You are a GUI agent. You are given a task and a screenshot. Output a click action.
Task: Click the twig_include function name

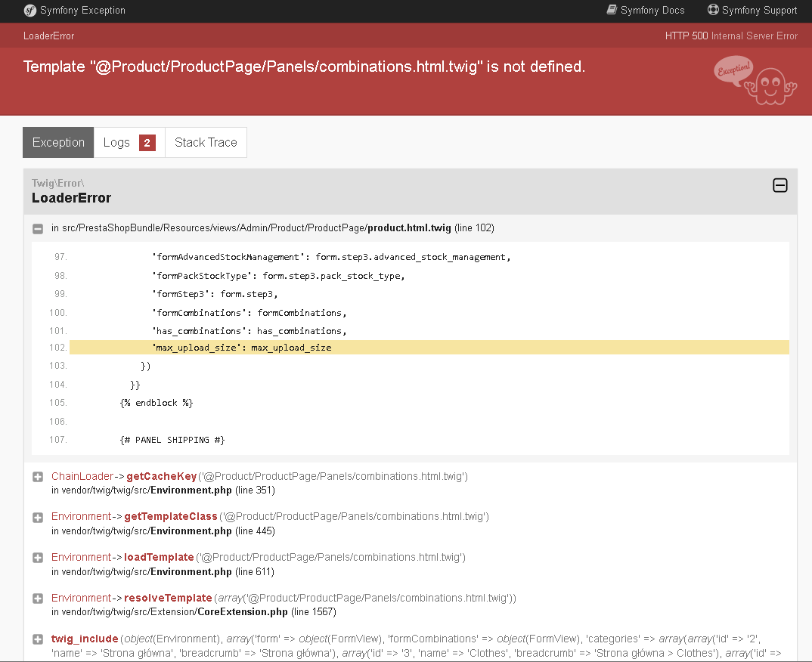[85, 639]
